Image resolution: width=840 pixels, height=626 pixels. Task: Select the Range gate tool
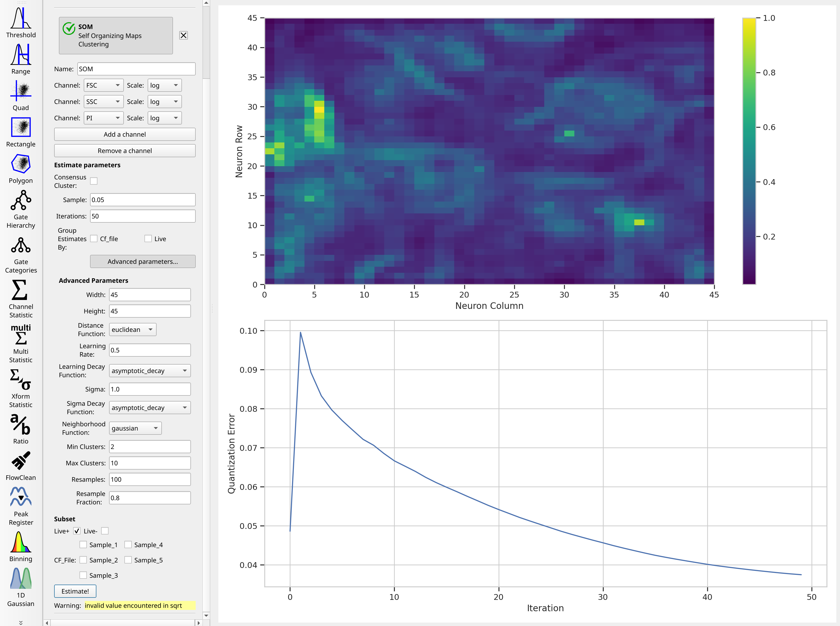tap(21, 59)
